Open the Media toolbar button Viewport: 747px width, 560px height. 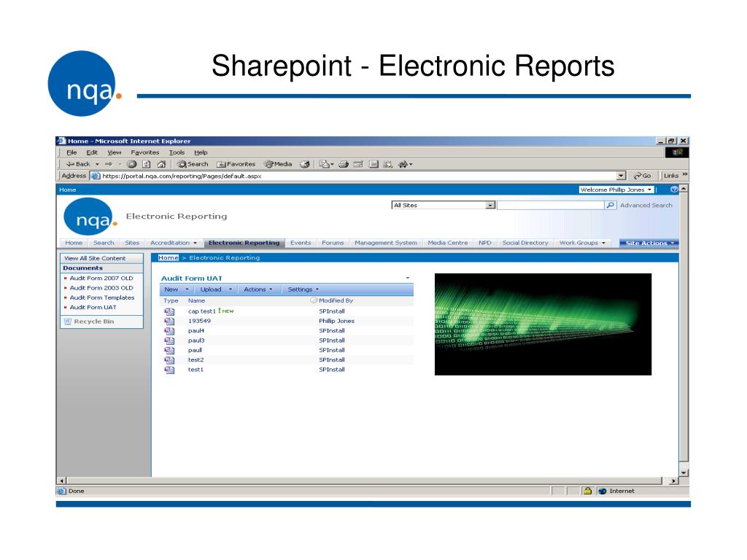pos(278,164)
